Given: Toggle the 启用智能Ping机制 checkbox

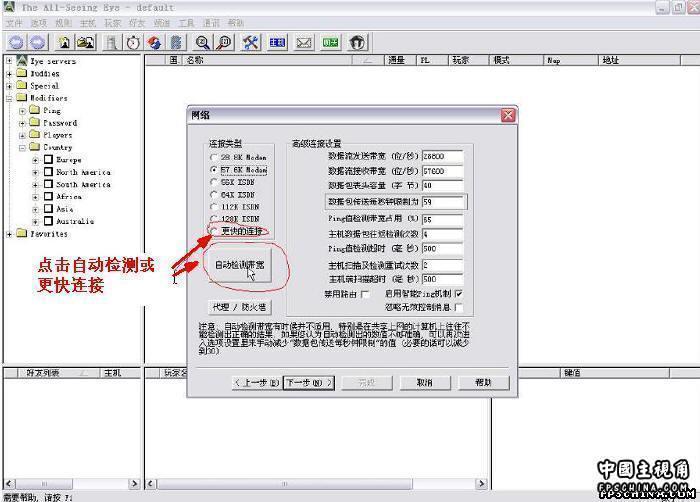Looking at the screenshot, I should 458,294.
